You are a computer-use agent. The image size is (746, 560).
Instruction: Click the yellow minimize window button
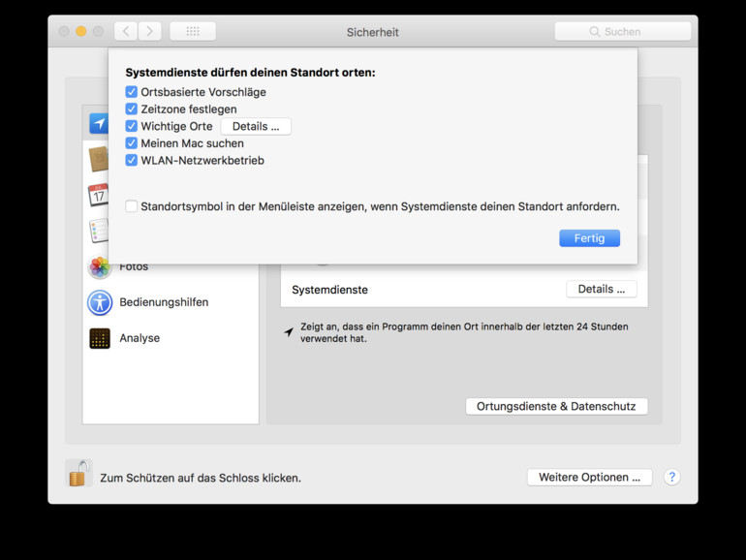point(80,31)
